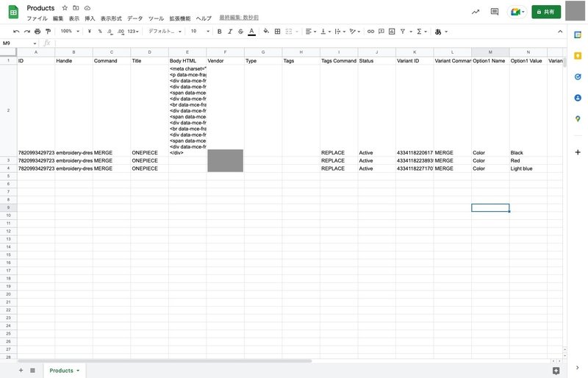
Task: Click the cloud status icon
Action: [87, 8]
